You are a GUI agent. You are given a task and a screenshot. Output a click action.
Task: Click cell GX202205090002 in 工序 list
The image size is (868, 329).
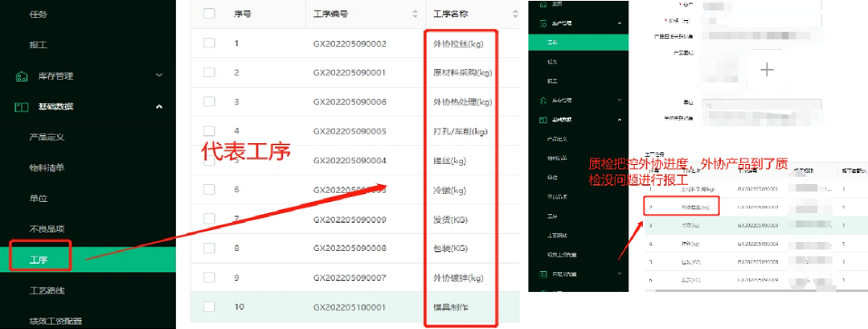pos(350,43)
